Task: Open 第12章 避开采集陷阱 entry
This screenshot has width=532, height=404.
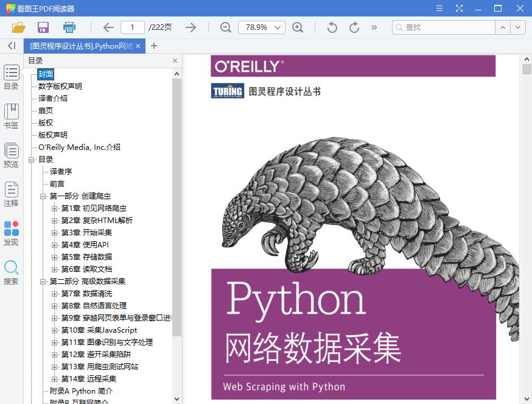Action: pyautogui.click(x=96, y=355)
